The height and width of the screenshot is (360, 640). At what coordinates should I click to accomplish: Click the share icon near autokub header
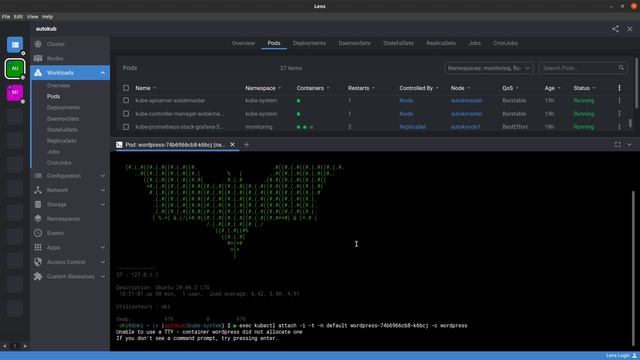(x=615, y=29)
